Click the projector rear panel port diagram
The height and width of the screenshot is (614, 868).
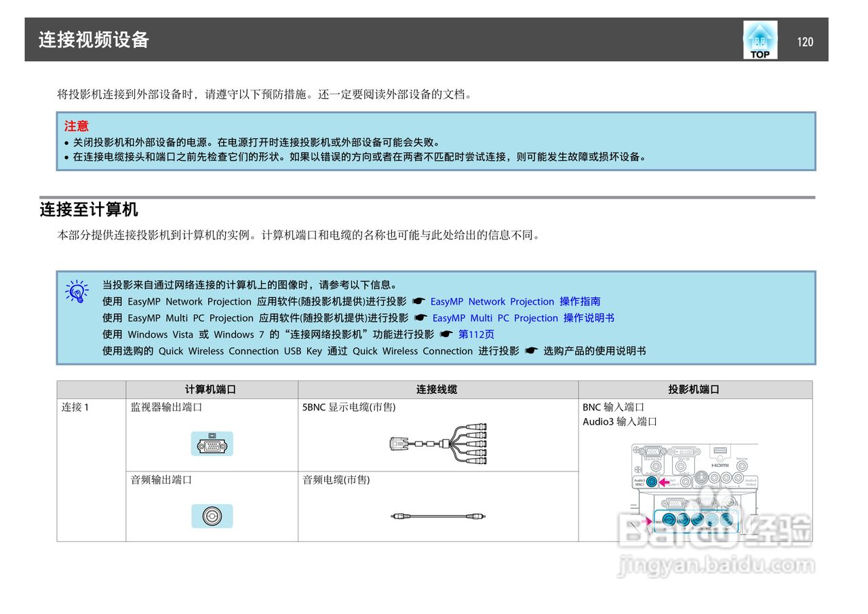click(694, 488)
